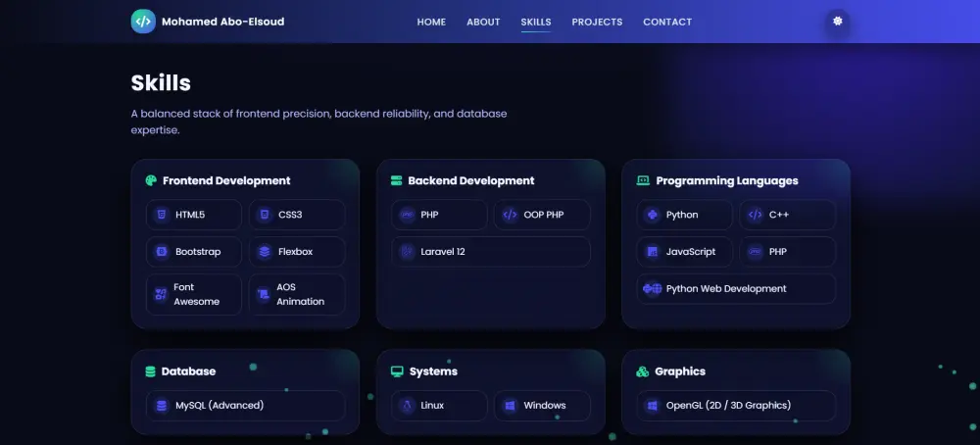980x445 pixels.
Task: Click the AOS Animation label text
Action: click(x=301, y=294)
